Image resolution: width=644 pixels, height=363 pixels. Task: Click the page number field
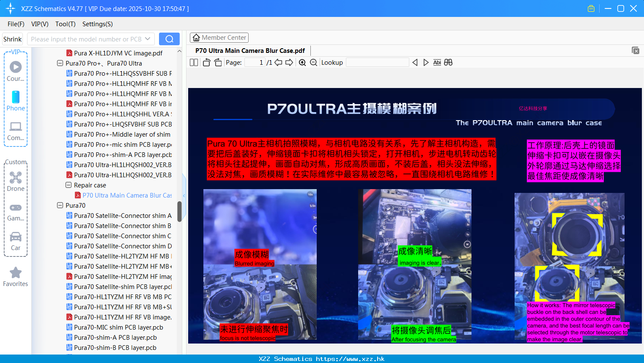tap(255, 63)
